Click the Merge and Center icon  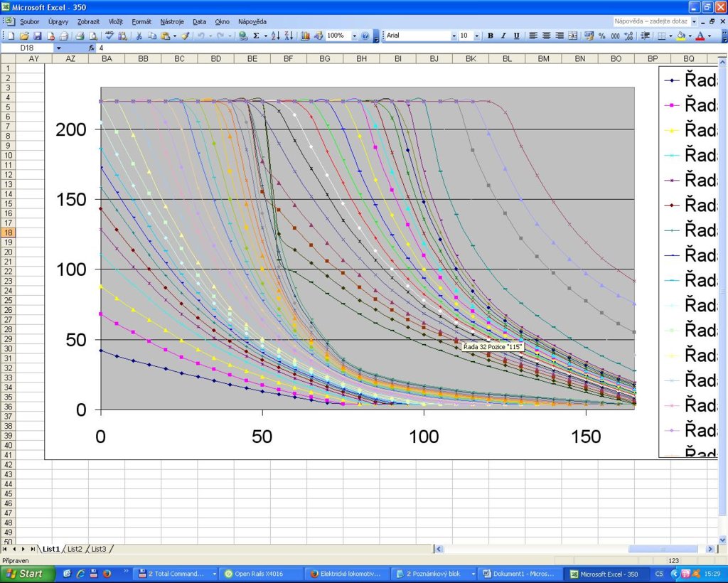point(572,36)
